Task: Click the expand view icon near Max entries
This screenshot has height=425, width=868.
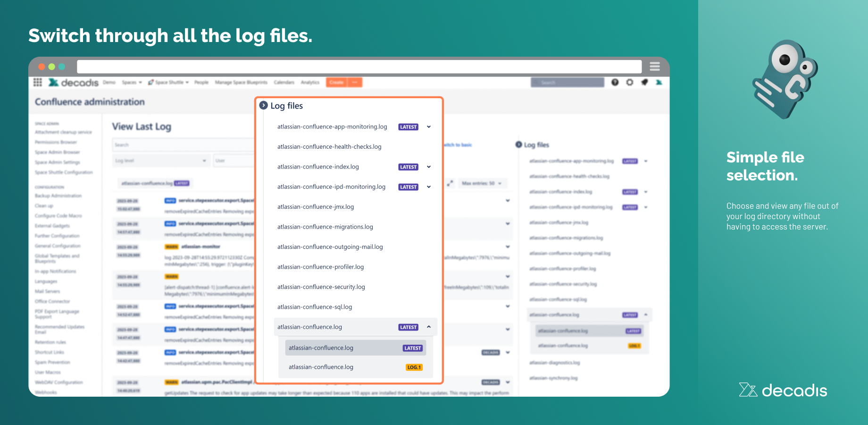Action: pos(450,183)
